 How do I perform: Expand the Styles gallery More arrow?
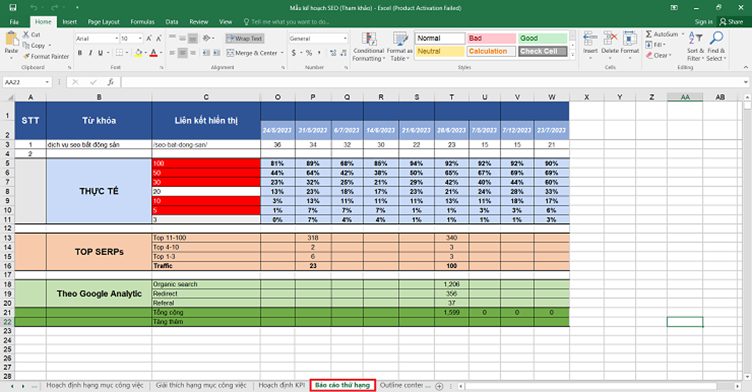[572, 55]
